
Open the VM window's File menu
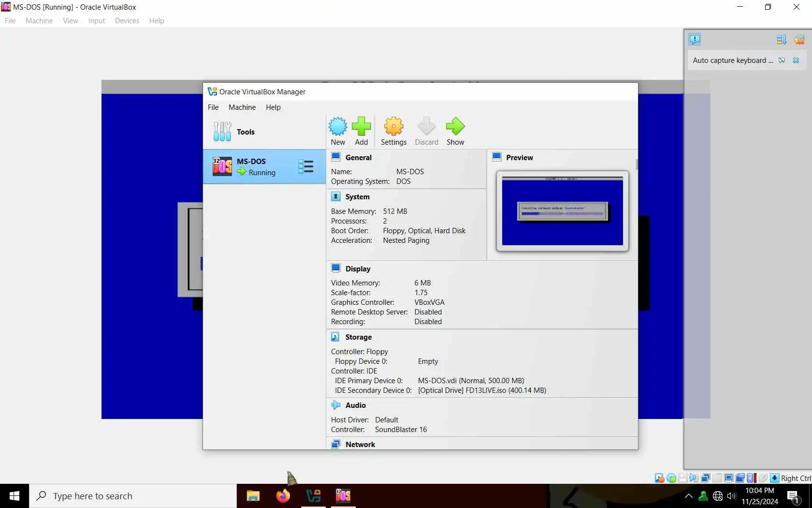point(10,21)
